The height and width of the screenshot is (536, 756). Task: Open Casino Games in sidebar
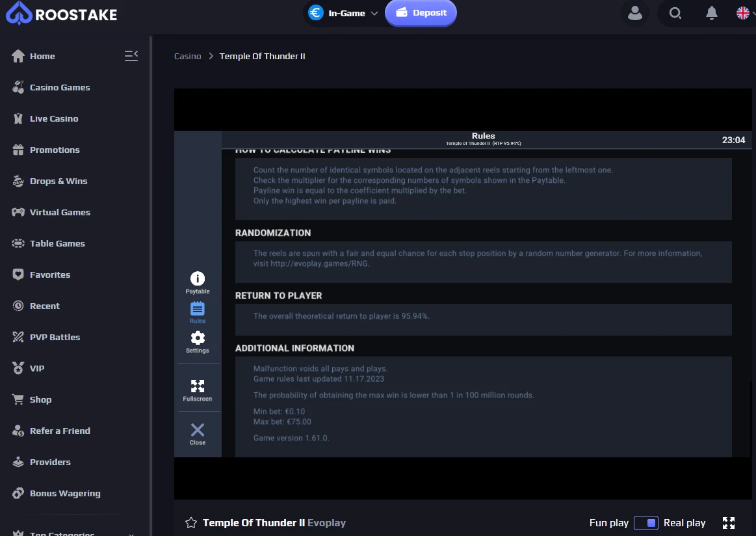[x=60, y=87]
